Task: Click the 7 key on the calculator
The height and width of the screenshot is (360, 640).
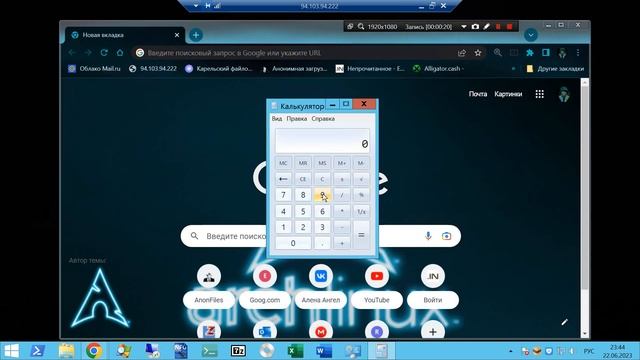Action: [x=283, y=195]
